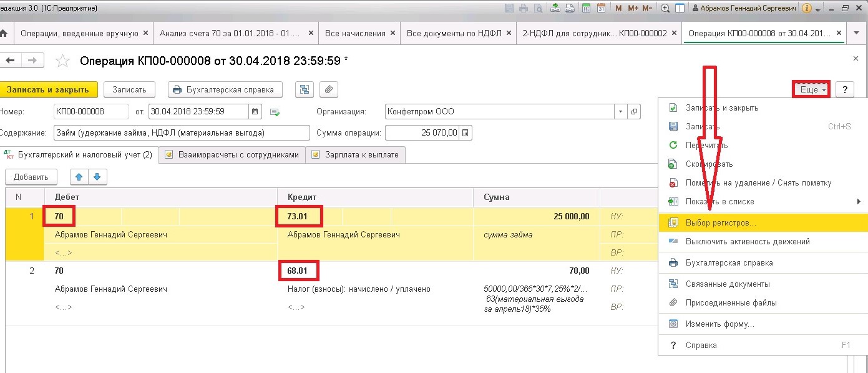Move row up with blue up arrow
Image resolution: width=868 pixels, height=373 pixels.
coord(79,177)
